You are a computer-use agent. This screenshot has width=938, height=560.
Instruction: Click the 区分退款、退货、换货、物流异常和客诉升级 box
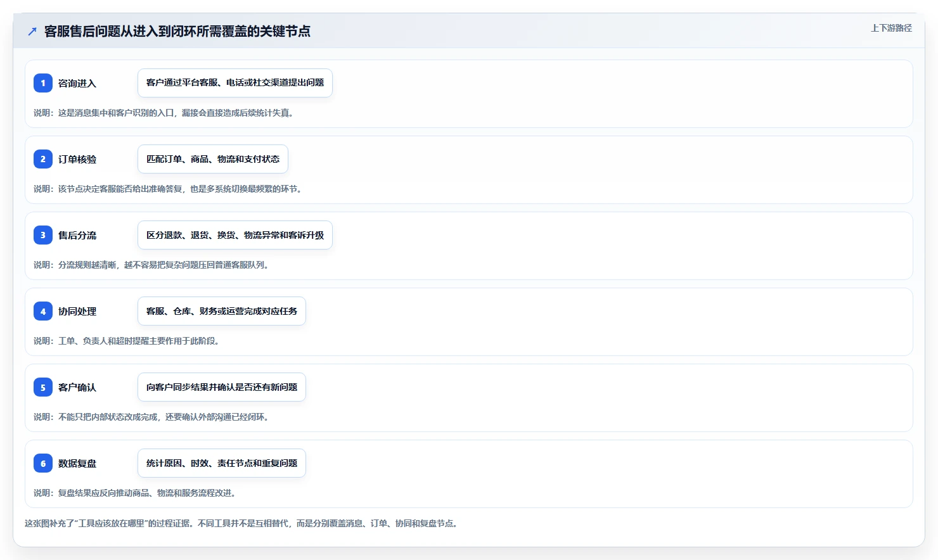pos(235,235)
